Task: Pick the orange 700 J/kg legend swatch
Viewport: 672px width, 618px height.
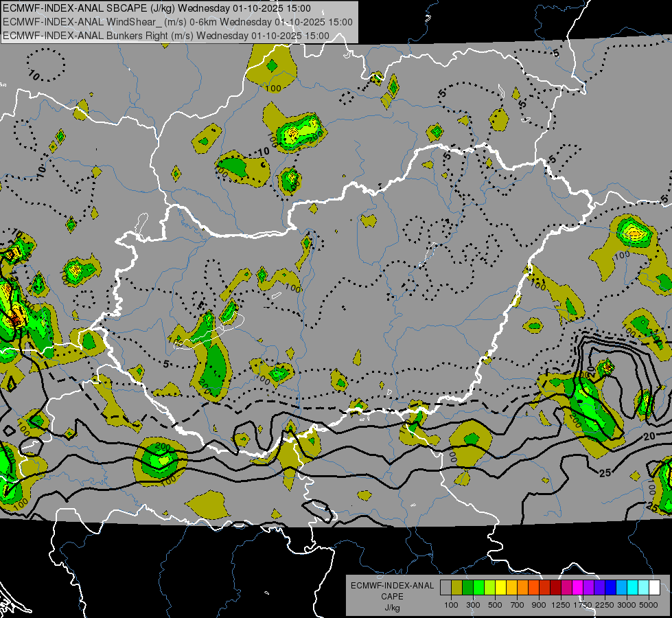Action: [x=522, y=587]
